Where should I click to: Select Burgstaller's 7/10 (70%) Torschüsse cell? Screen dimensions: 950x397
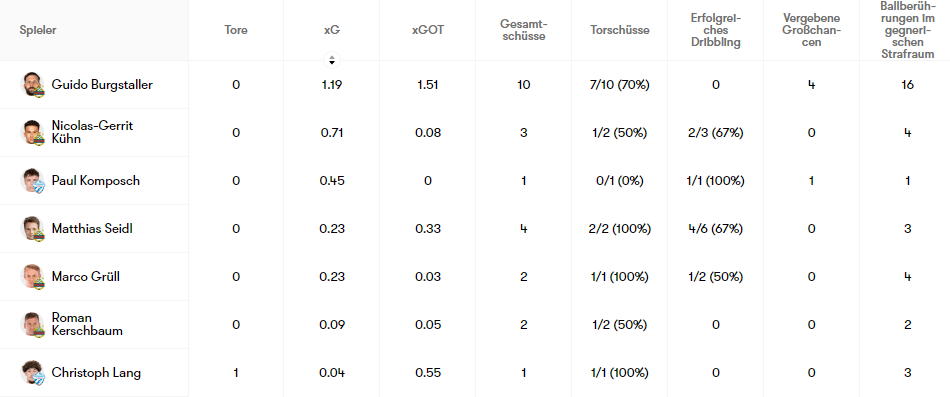[x=619, y=84]
